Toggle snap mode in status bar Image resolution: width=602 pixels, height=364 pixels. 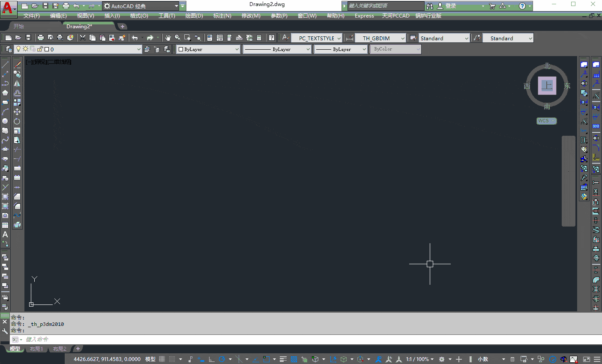click(x=172, y=359)
